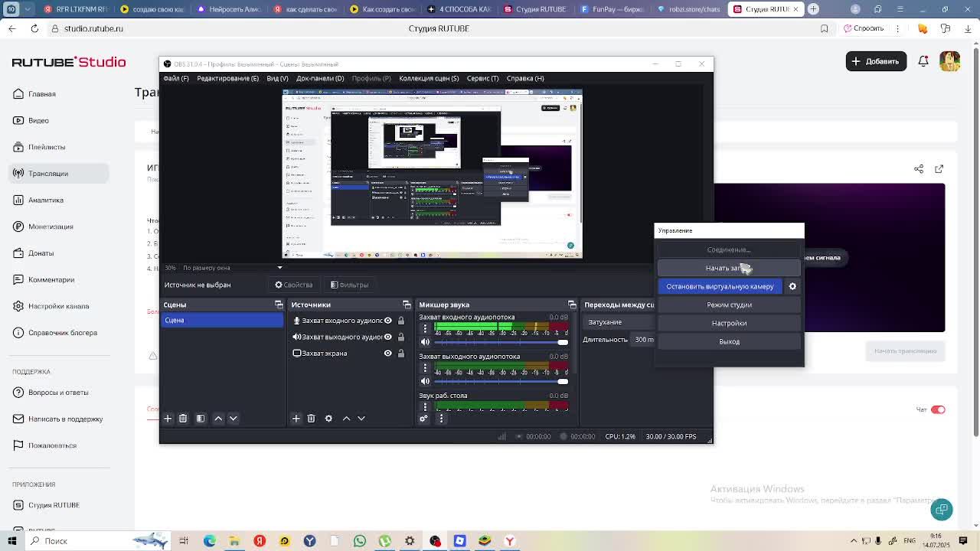Open the Сервис menu in OBS
The height and width of the screenshot is (551, 980).
pyautogui.click(x=482, y=78)
